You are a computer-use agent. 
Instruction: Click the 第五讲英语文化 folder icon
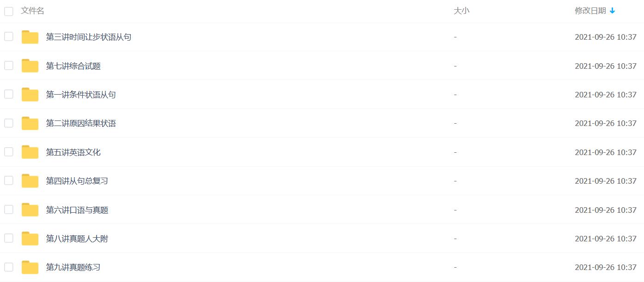[30, 152]
